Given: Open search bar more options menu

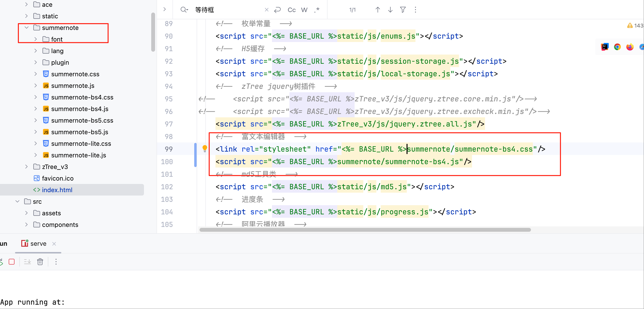Looking at the screenshot, I should [x=415, y=10].
